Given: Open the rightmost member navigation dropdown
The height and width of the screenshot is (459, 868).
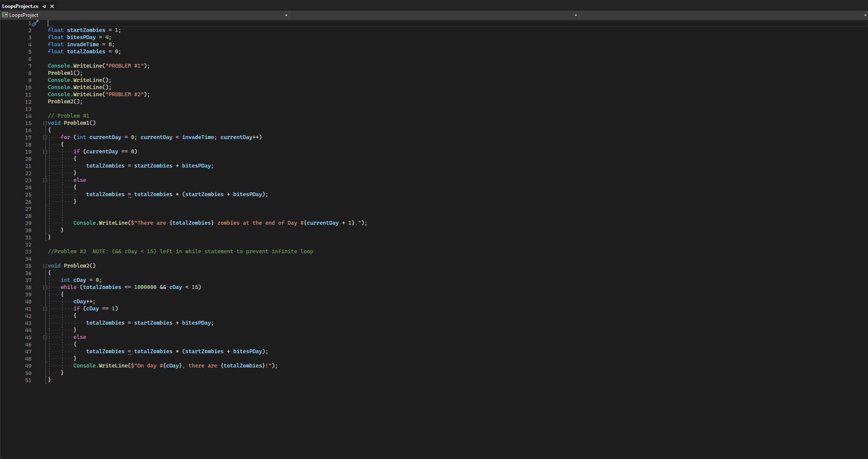Looking at the screenshot, I should [x=865, y=15].
